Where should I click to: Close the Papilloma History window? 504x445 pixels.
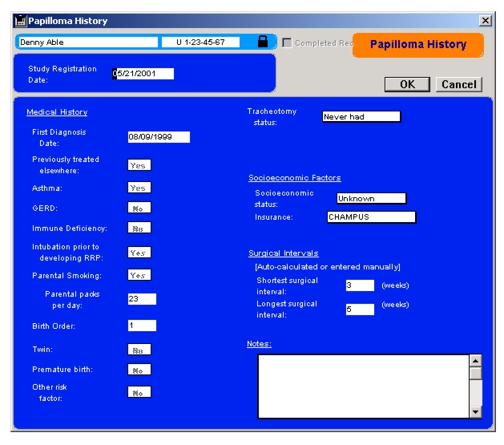(x=485, y=21)
